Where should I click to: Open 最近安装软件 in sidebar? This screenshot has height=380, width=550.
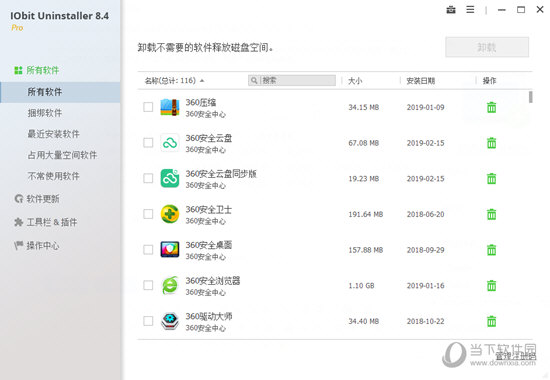click(53, 134)
